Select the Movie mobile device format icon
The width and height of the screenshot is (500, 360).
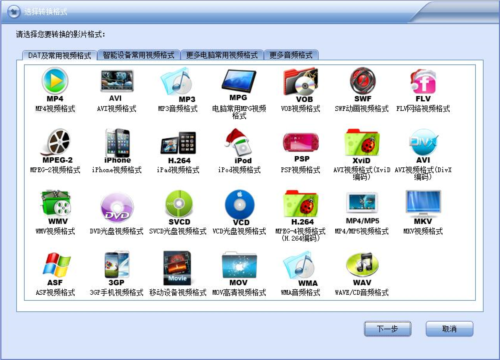[x=177, y=268]
